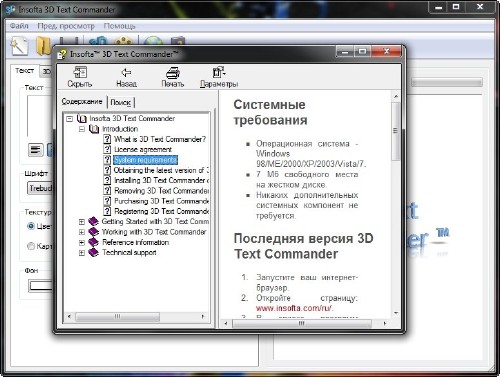Select the Цвет texture radio button

(x=31, y=226)
